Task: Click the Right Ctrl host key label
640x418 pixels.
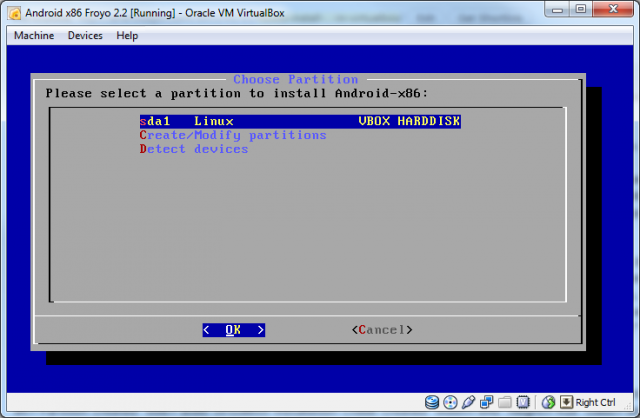Action: 596,402
